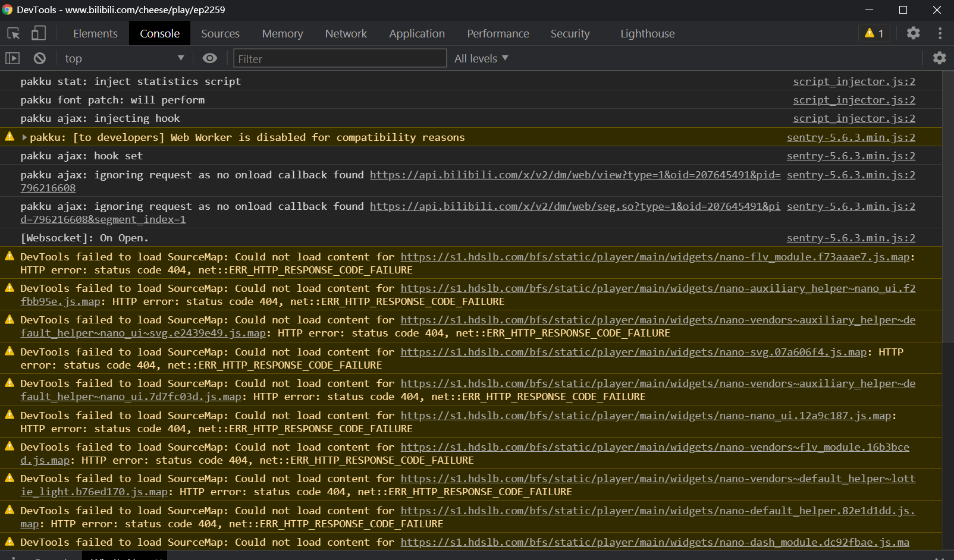Viewport: 954px width, 560px height.
Task: Open nano-vendors~default_helper~lottie_light map link
Action: [658, 479]
